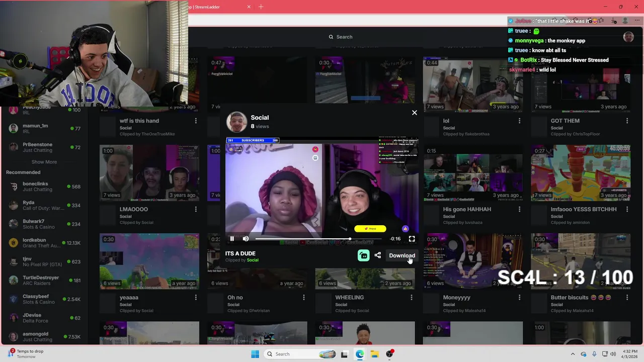Open options menu for Butter biscuits clip

(627, 298)
